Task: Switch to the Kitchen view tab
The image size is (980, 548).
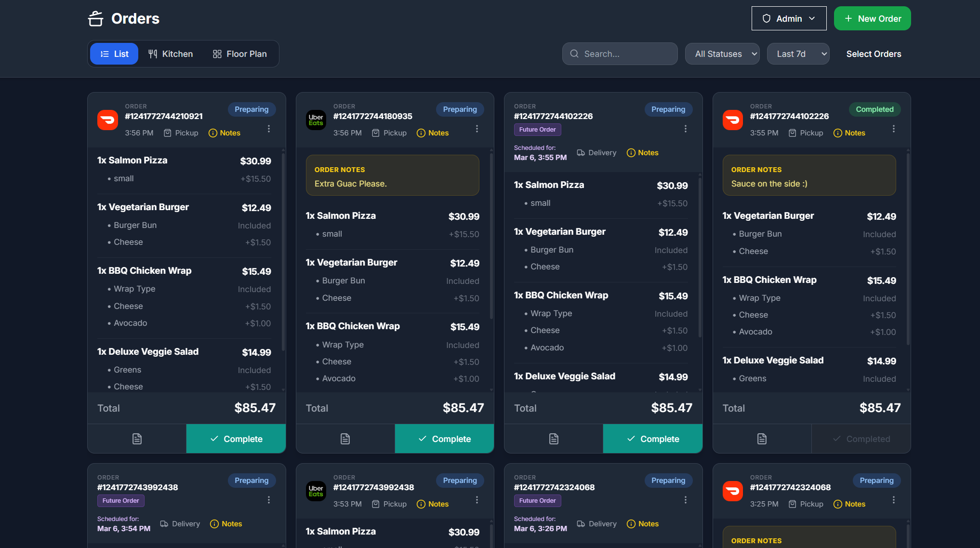Action: [x=171, y=54]
